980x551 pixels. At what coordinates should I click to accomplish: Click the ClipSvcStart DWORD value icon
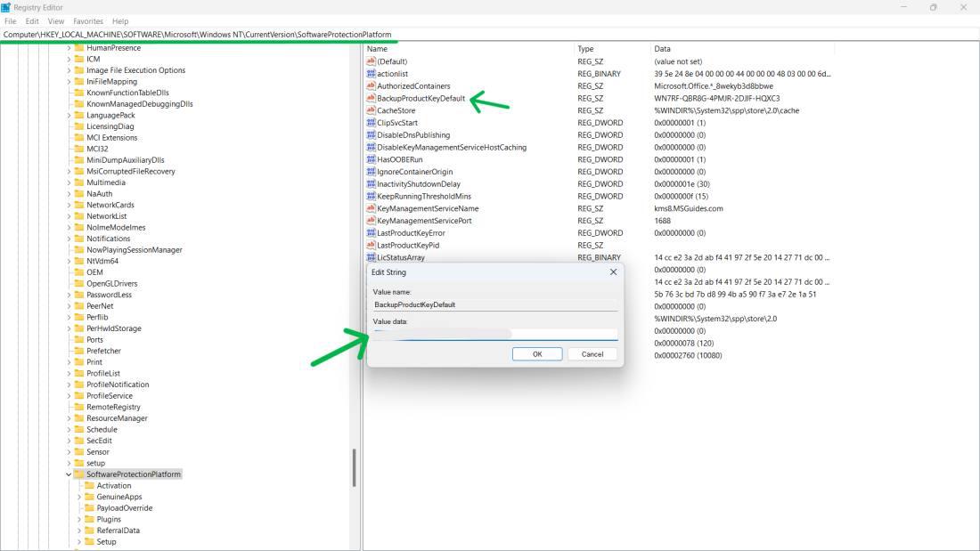click(x=371, y=123)
